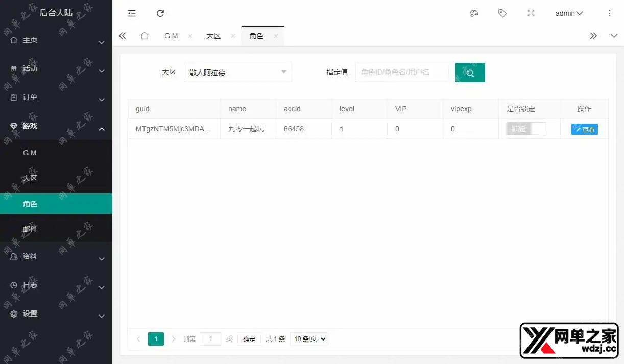Expand the 主页 sidebar menu
624x364 pixels.
point(56,40)
